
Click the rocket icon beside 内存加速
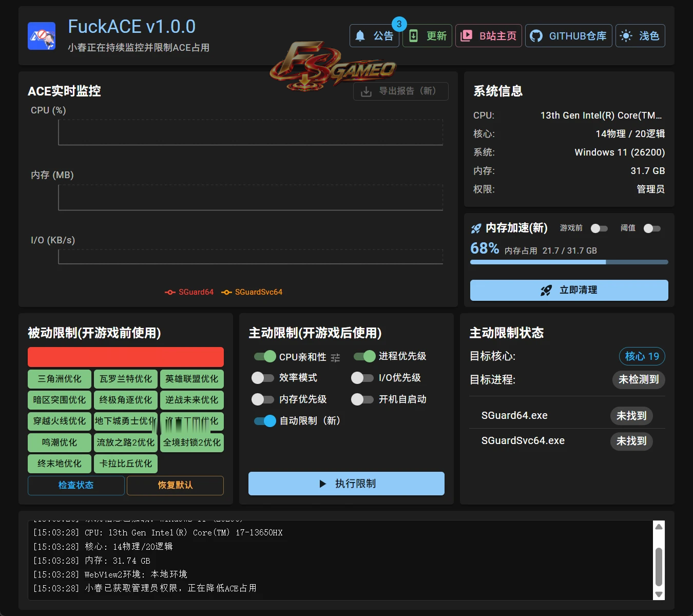476,228
